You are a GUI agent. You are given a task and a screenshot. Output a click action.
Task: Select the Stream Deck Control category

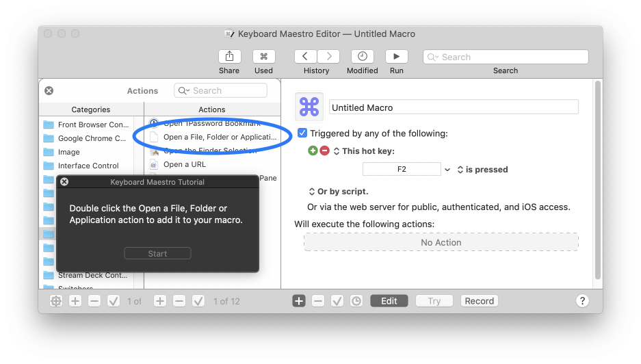point(87,275)
